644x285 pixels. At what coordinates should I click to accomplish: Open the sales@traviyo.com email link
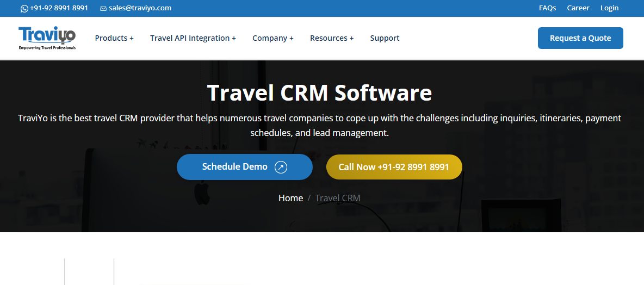(x=140, y=8)
